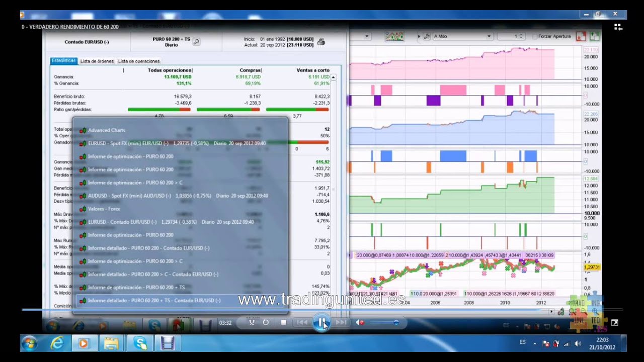Select AUDUSD Spot FX (mini) window entry

(181, 196)
